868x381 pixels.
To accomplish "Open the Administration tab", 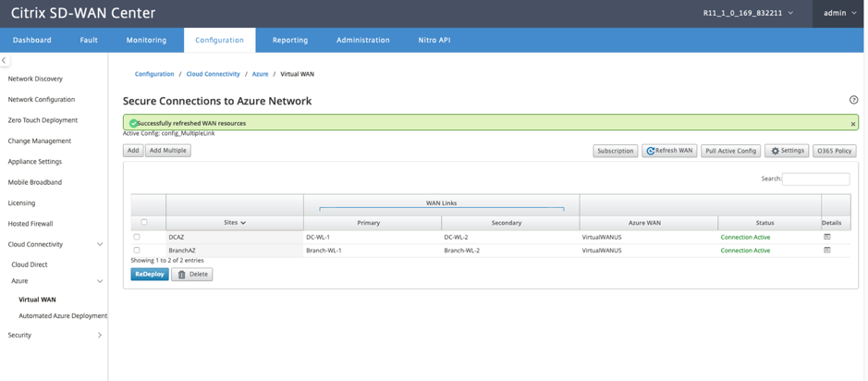I will tap(362, 40).
